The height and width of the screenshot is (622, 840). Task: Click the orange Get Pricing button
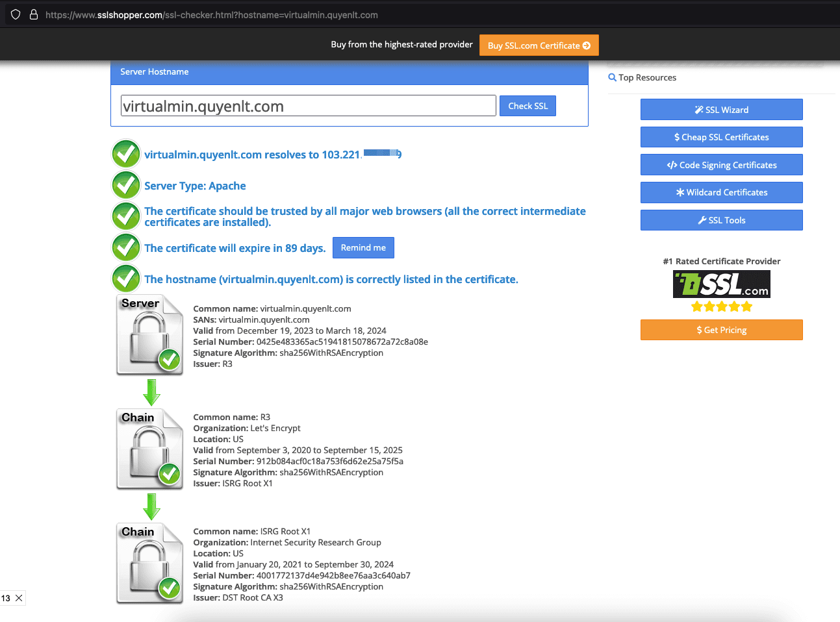[721, 330]
